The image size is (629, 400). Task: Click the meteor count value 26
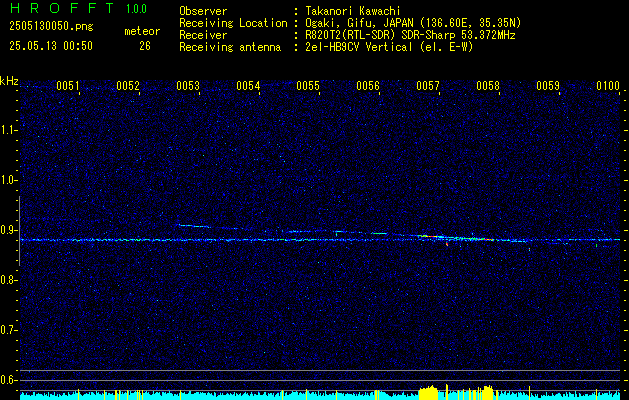pos(145,46)
